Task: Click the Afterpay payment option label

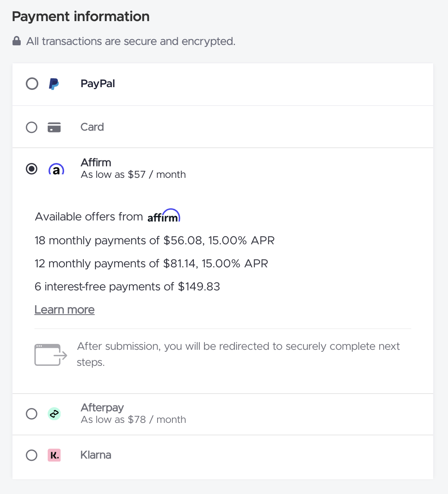Action: click(x=102, y=408)
